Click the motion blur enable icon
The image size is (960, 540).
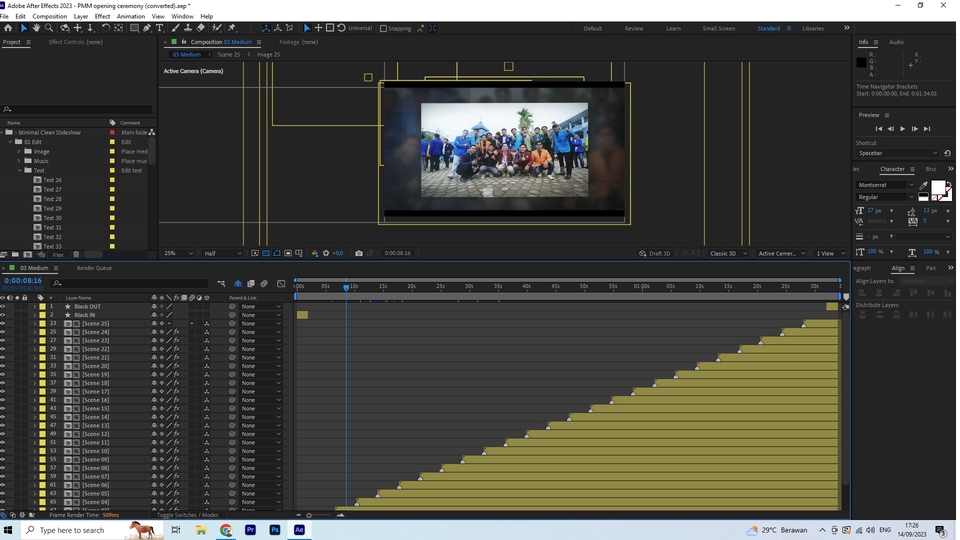pyautogui.click(x=264, y=283)
